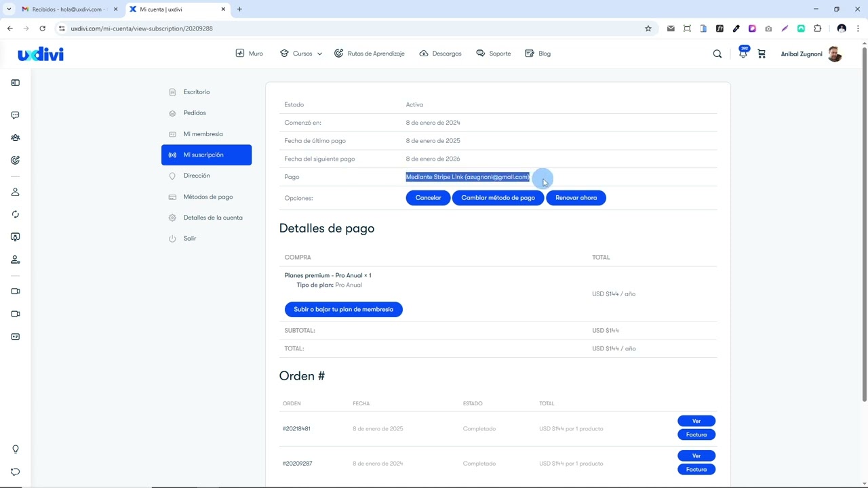Close the Mi cuenta | uxdivi tab
The width and height of the screenshot is (868, 488).
click(x=223, y=9)
